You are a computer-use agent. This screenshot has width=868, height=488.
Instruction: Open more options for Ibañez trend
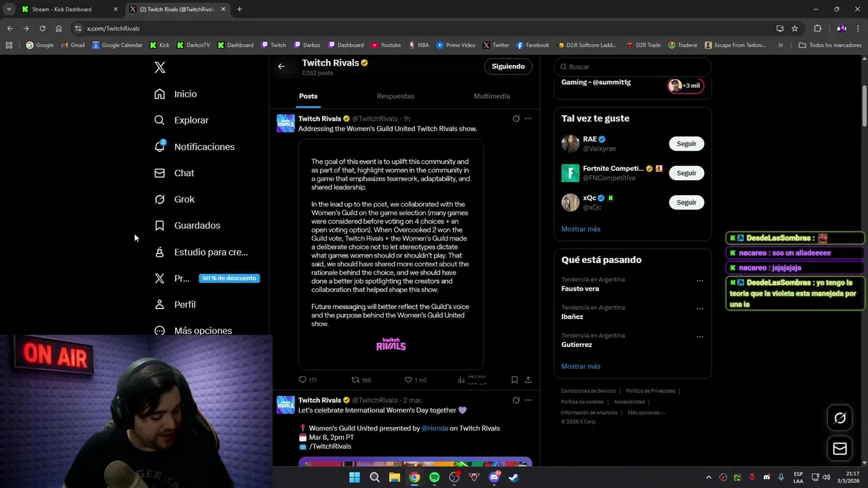click(x=700, y=308)
